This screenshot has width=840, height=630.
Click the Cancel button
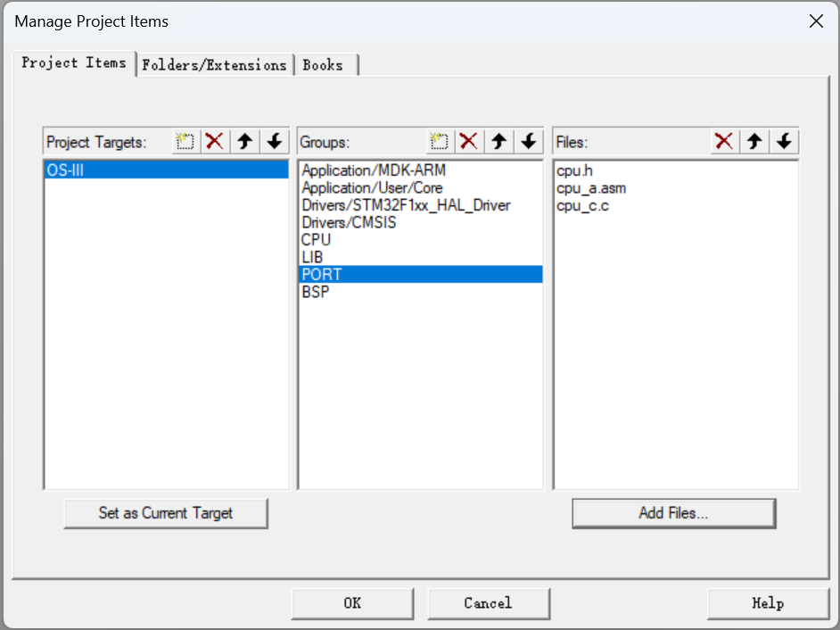(x=488, y=603)
